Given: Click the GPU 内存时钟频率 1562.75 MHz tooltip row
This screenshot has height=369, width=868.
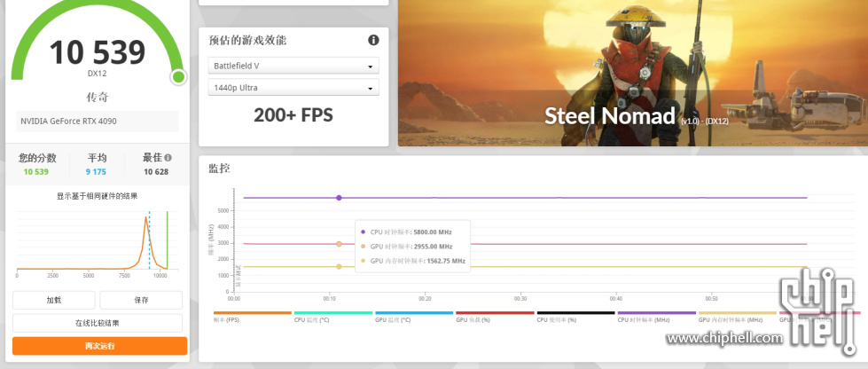Looking at the screenshot, I should [412, 261].
